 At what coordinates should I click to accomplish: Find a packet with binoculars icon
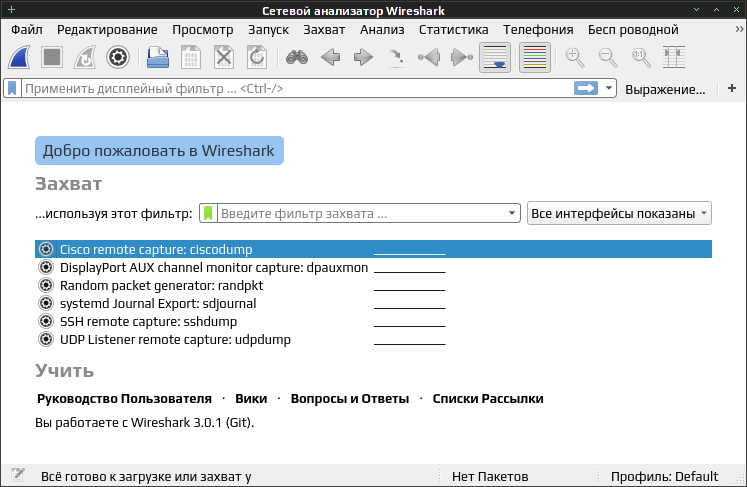pyautogui.click(x=297, y=58)
